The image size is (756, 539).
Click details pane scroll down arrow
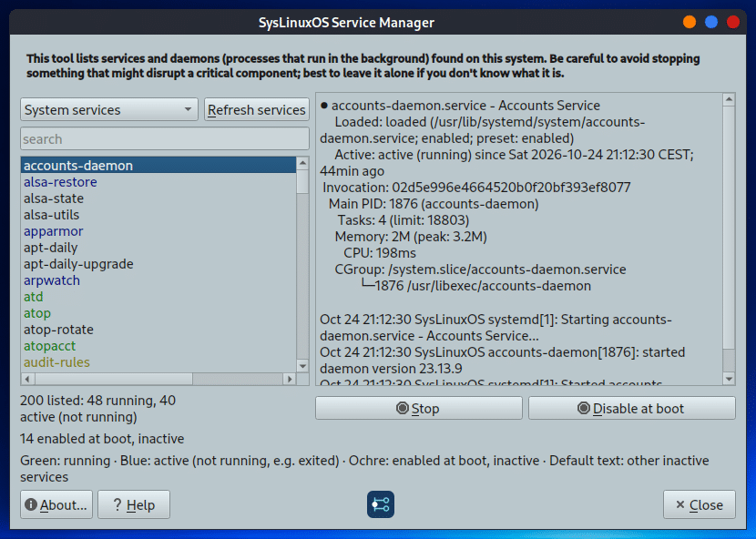coord(729,379)
